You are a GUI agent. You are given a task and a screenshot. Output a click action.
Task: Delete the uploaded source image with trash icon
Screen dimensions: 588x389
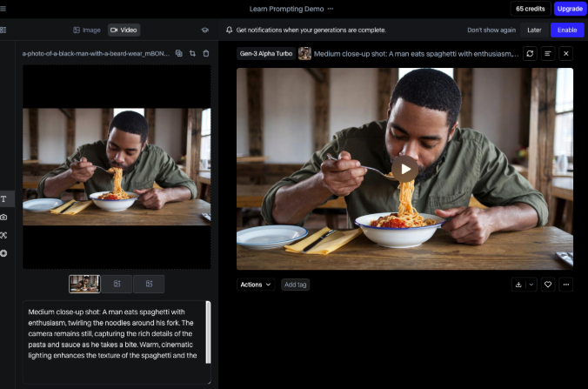(x=206, y=53)
